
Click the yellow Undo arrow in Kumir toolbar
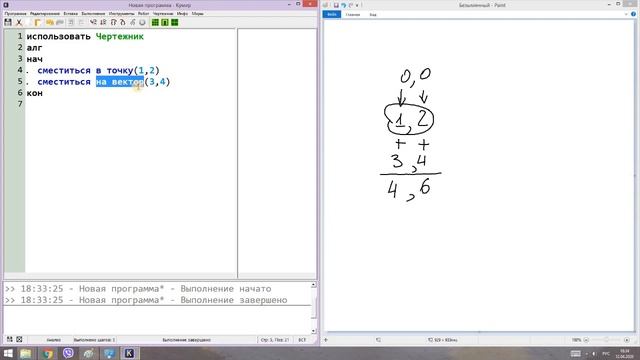tap(50, 22)
